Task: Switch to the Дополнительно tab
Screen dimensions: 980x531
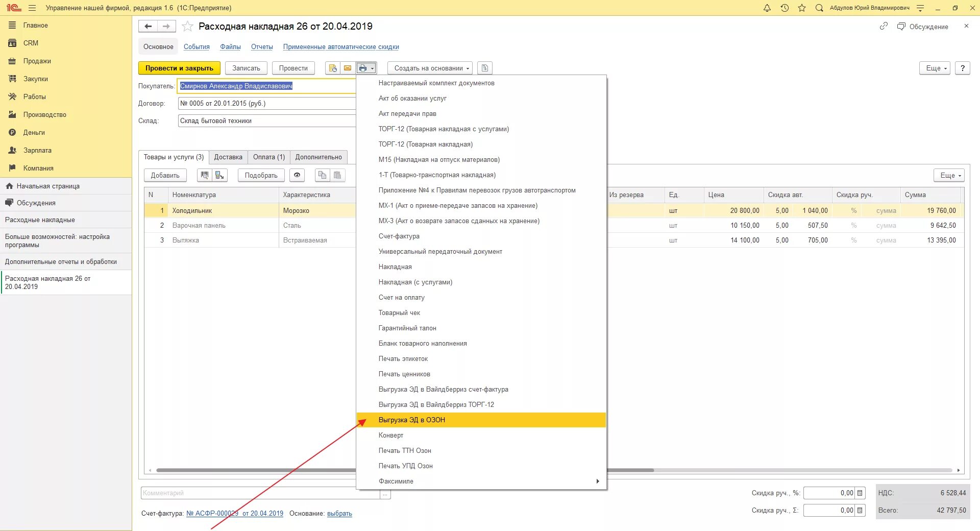Action: 318,157
